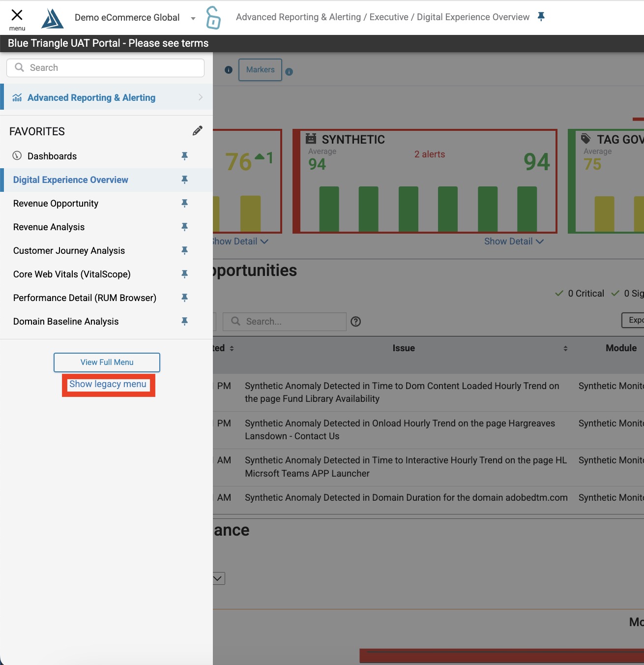Viewport: 644px width, 665px height.
Task: Open Revenue Opportunity
Action: [x=56, y=203]
